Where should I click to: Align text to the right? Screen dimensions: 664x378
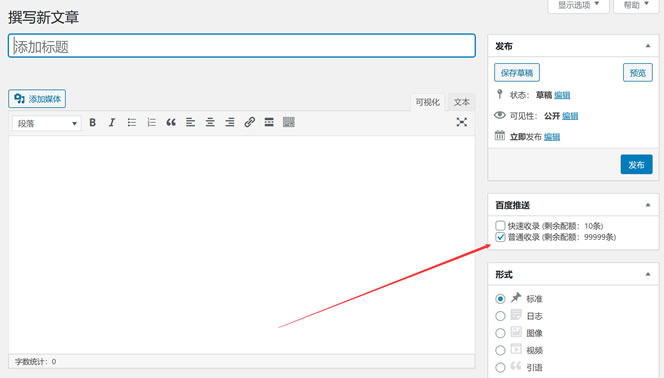pyautogui.click(x=230, y=123)
